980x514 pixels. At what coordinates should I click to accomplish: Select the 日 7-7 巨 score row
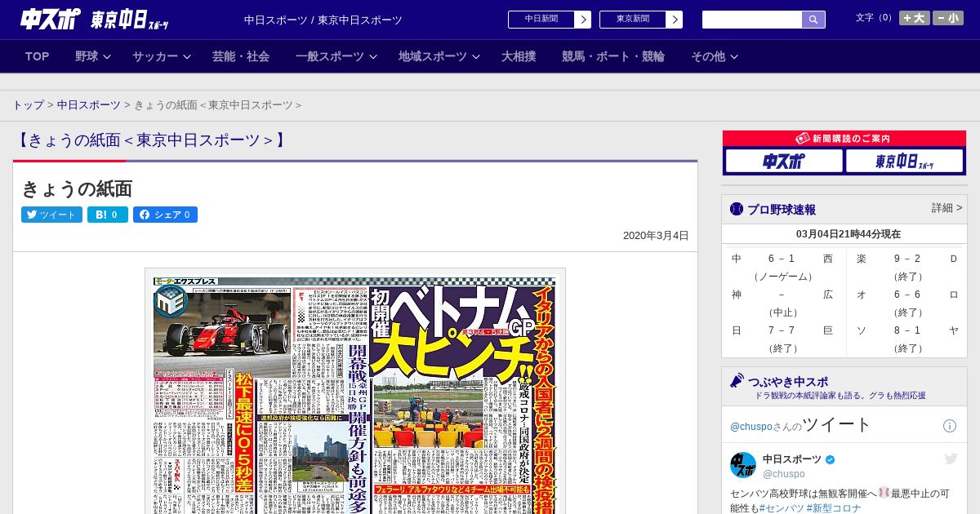(x=783, y=330)
